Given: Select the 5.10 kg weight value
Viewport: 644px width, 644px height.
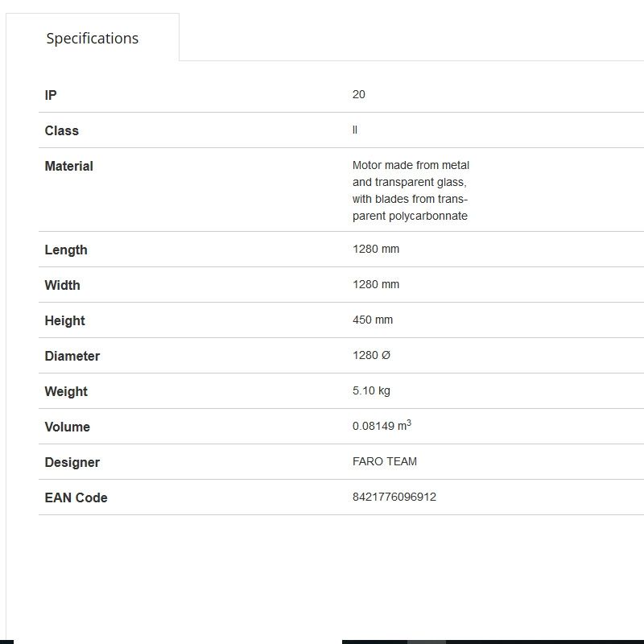Looking at the screenshot, I should [371, 390].
